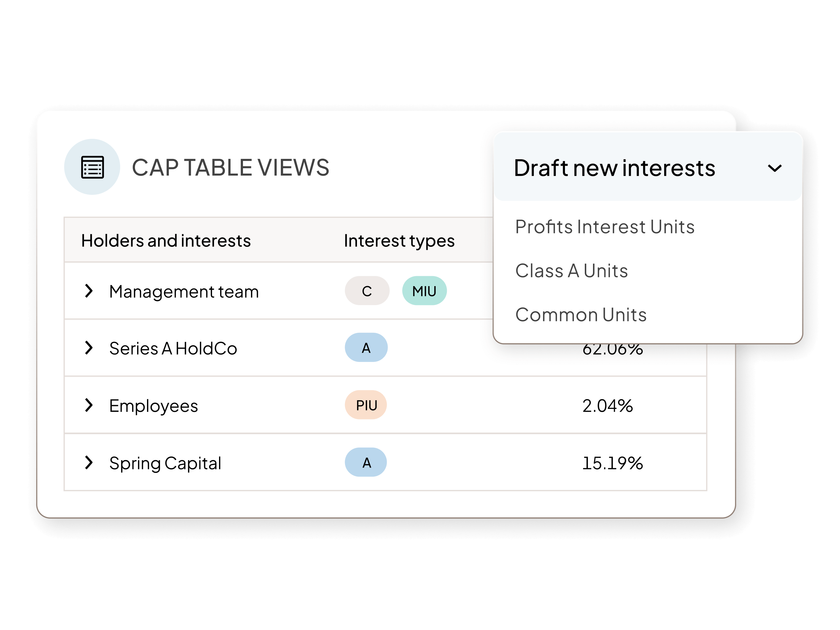Click the 2.04% value for Employees
840x630 pixels.
608,405
